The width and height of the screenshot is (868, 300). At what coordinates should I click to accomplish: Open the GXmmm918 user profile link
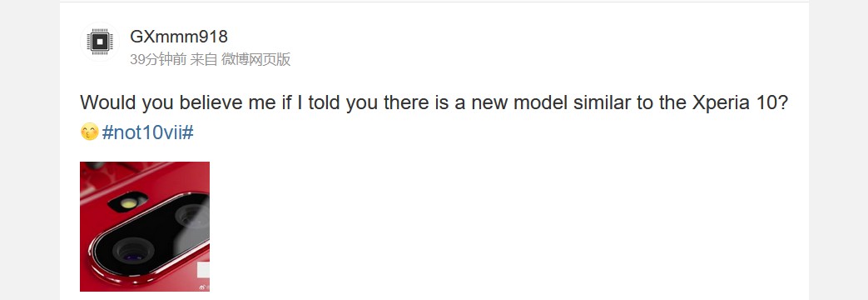coord(179,37)
